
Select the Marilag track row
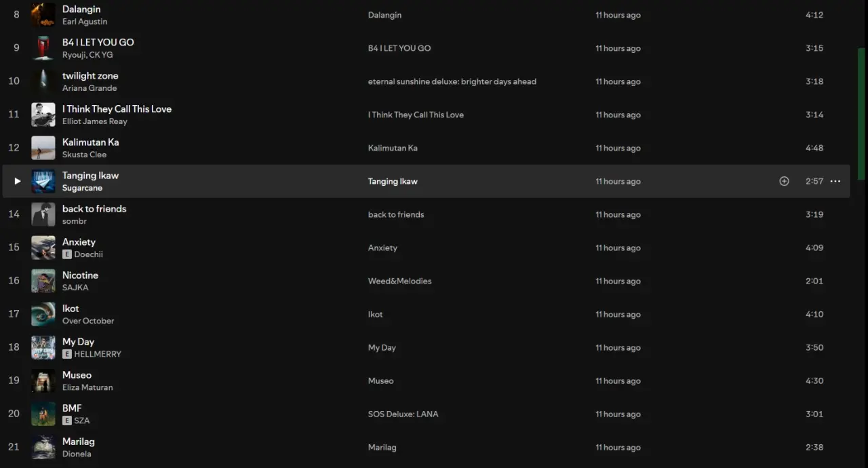point(426,447)
